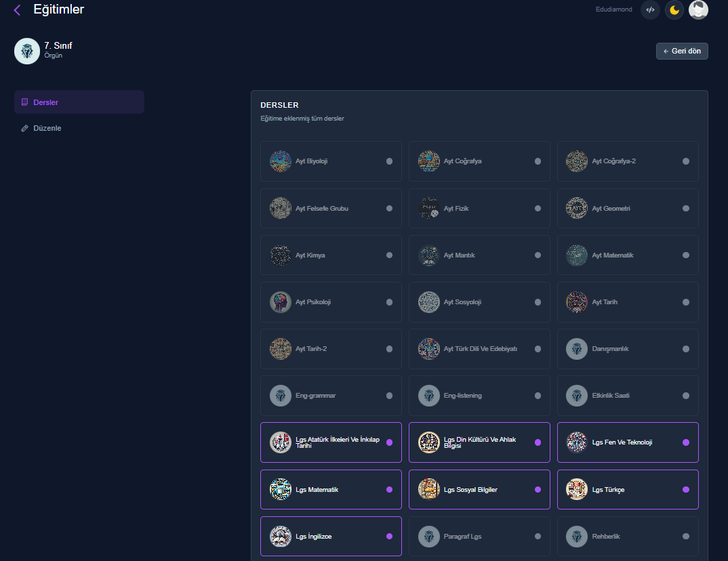Click the Paragraf Lgs default logo icon
This screenshot has width=728, height=561.
tap(428, 536)
